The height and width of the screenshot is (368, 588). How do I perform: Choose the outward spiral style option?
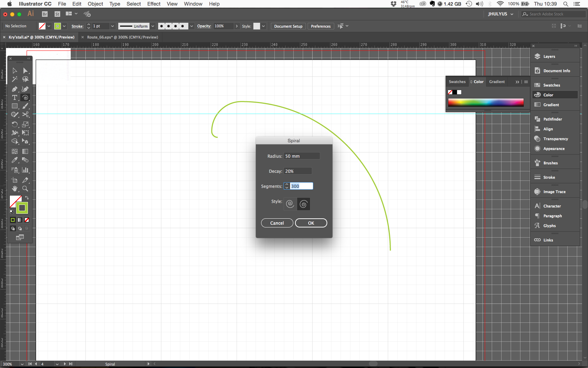point(290,204)
